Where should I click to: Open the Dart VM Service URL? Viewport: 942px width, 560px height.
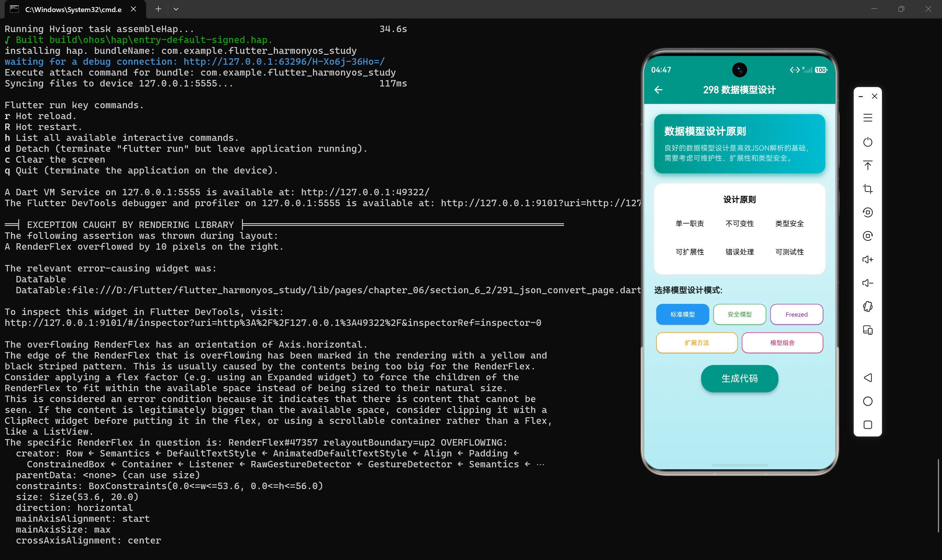(x=365, y=192)
